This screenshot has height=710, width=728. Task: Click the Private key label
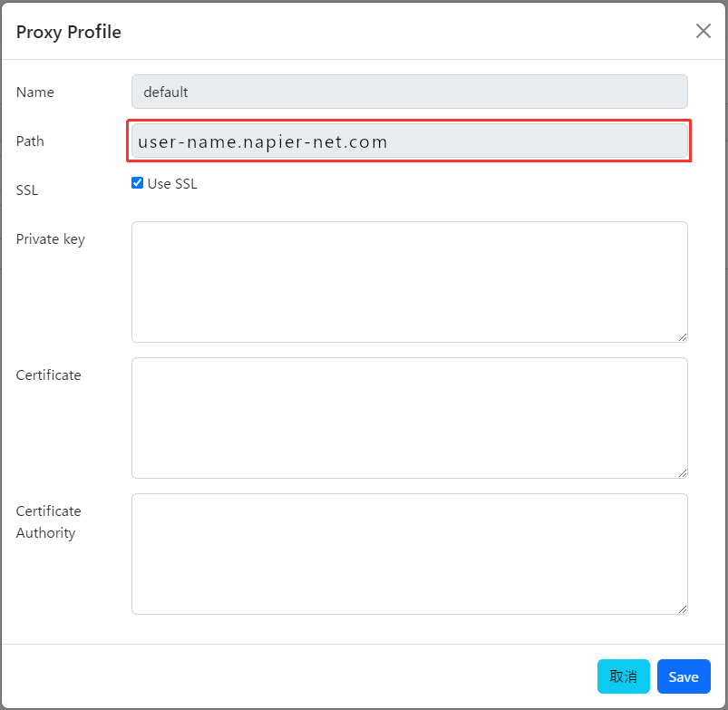[50, 239]
